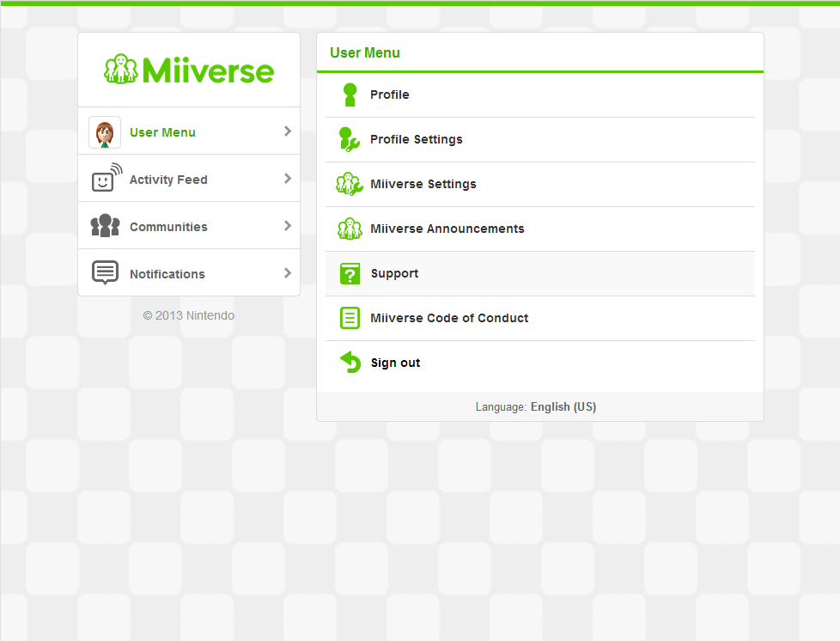Click the Activity Feed smiley icon
Image resolution: width=840 pixels, height=641 pixels.
(x=104, y=178)
